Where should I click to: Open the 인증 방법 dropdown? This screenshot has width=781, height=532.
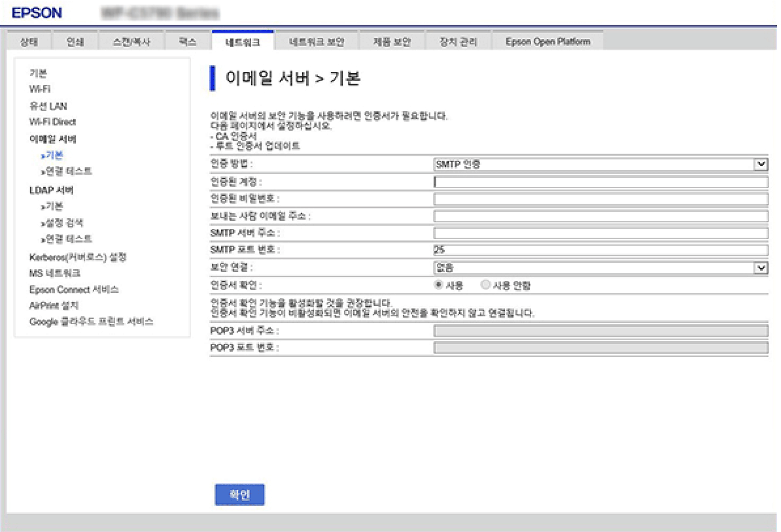click(600, 164)
